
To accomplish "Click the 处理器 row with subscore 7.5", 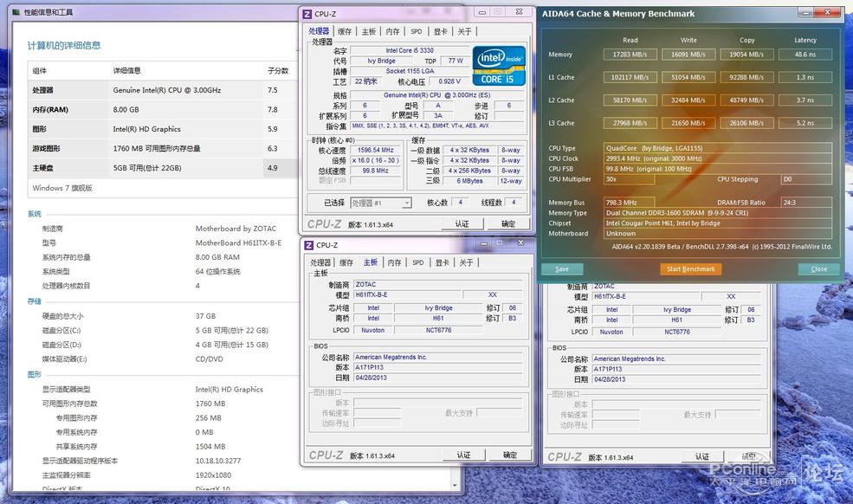I will (162, 90).
